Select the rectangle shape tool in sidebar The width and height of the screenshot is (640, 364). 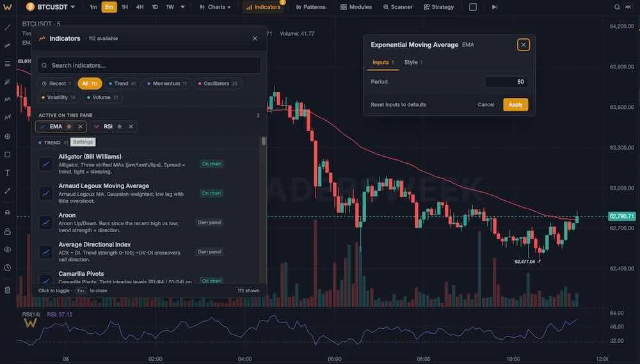(7, 154)
